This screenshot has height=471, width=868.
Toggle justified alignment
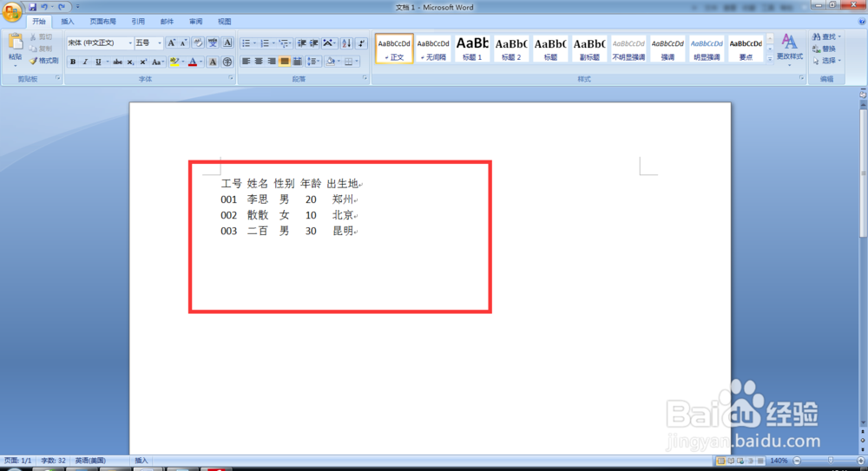click(284, 62)
